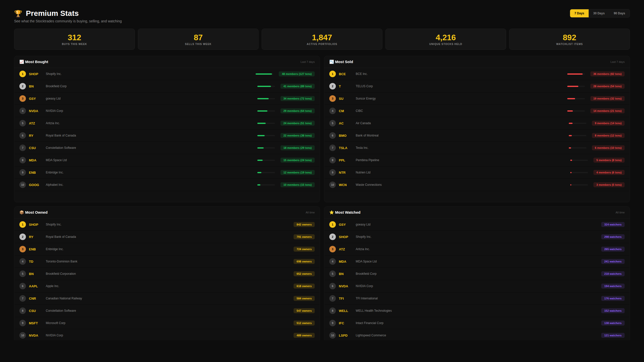Click the rank 3 badge beside Suncor Energy
This screenshot has height=362, width=644.
coord(332,98)
